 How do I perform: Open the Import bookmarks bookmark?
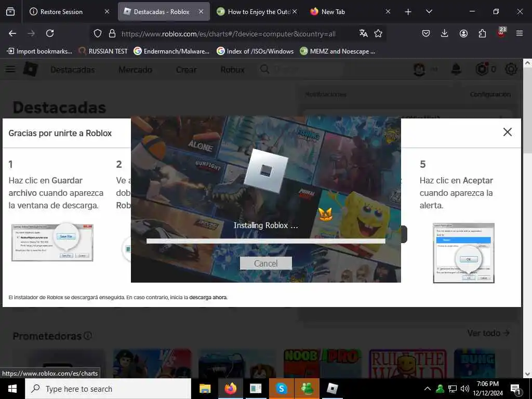pos(39,51)
